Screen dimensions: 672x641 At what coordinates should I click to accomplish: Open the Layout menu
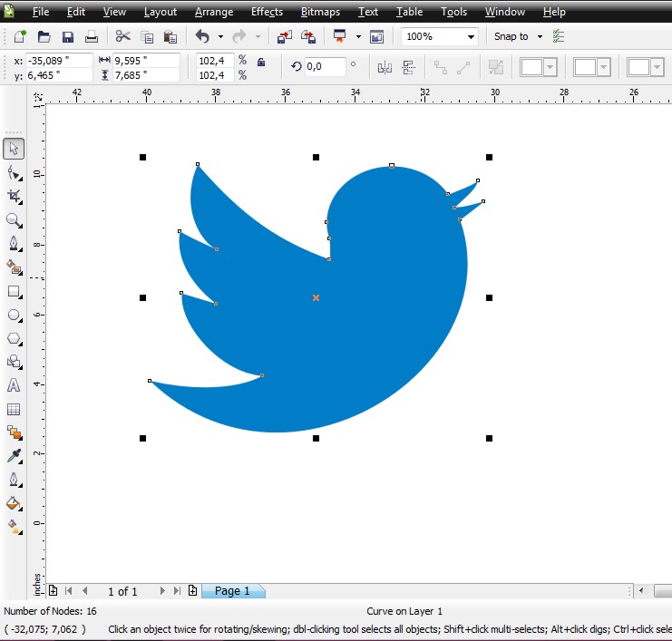click(161, 12)
